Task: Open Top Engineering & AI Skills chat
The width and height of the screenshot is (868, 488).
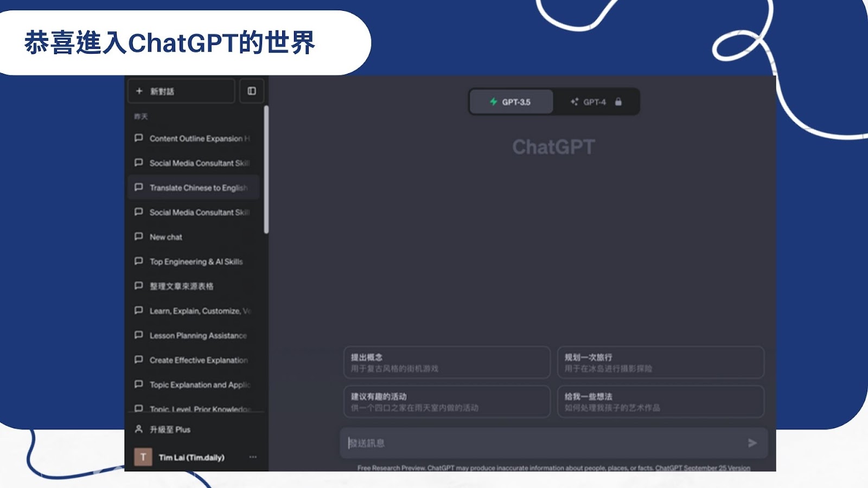Action: pyautogui.click(x=193, y=261)
